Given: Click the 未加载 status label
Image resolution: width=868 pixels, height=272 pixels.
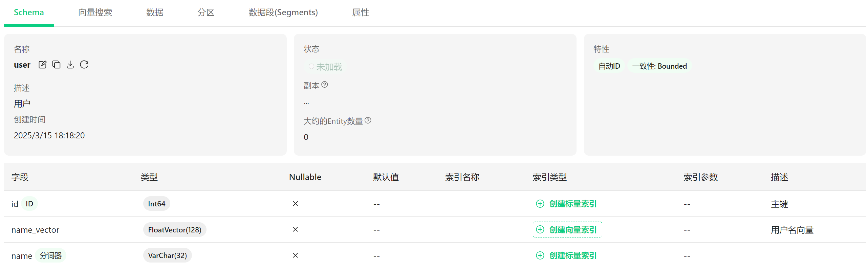Looking at the screenshot, I should pos(329,67).
